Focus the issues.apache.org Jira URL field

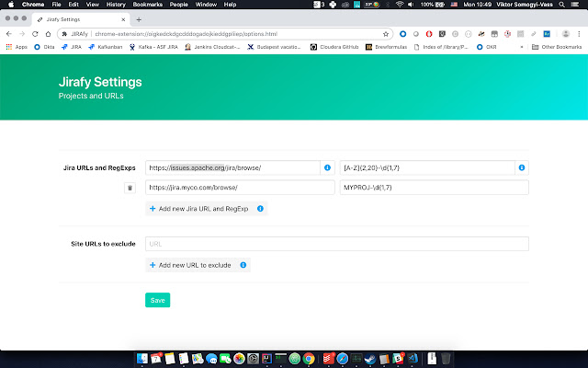pyautogui.click(x=232, y=167)
